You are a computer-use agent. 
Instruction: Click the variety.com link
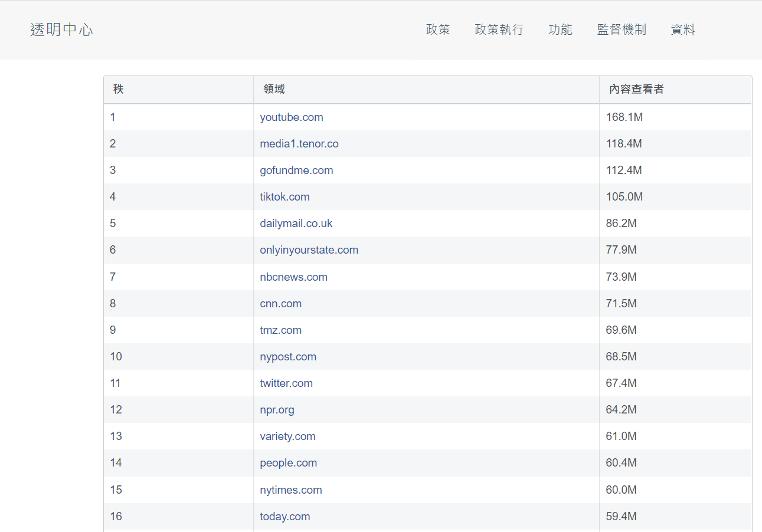click(287, 436)
